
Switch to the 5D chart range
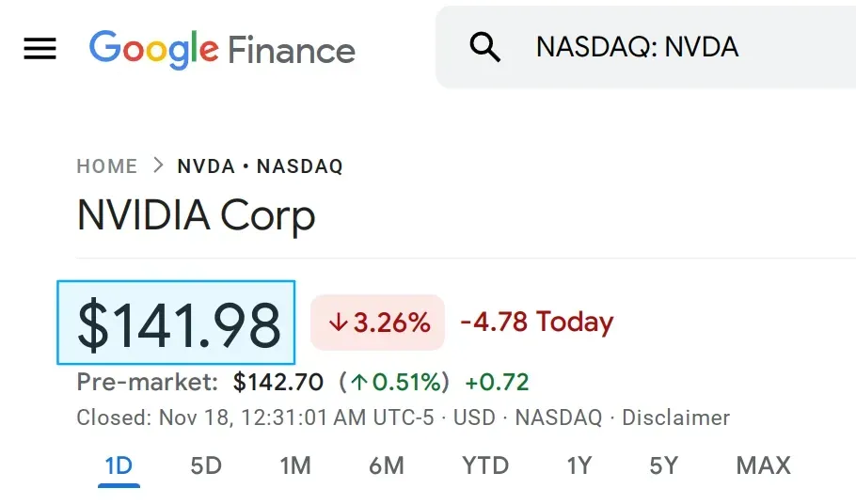206,466
